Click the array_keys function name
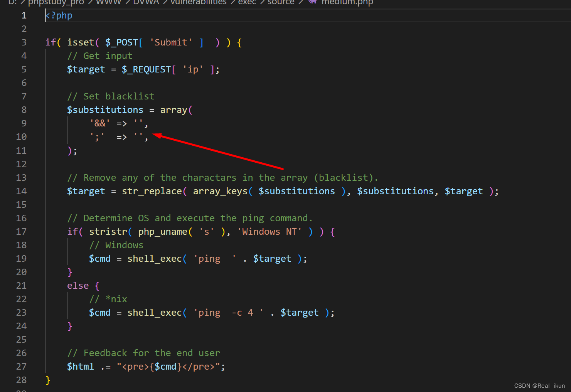571x392 pixels. [x=220, y=191]
